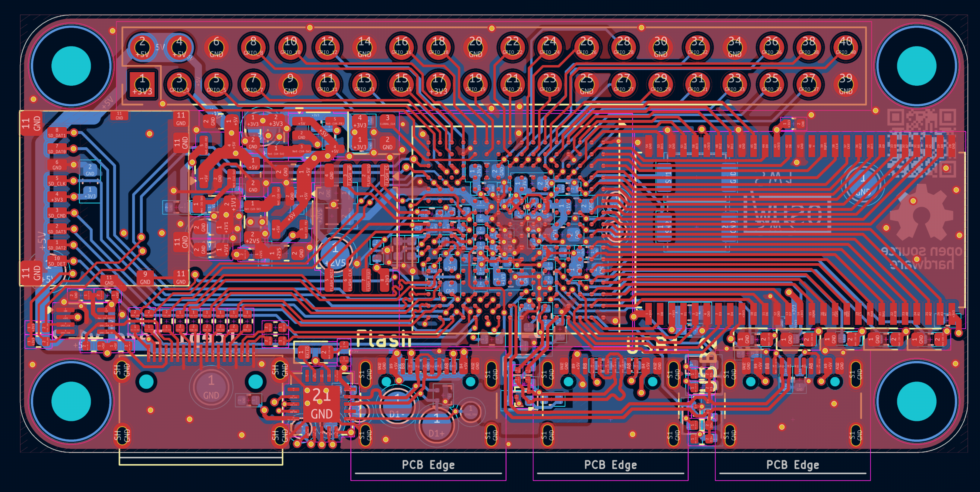
Task: Select the bottom-right mounting hole
Action: coord(917,401)
